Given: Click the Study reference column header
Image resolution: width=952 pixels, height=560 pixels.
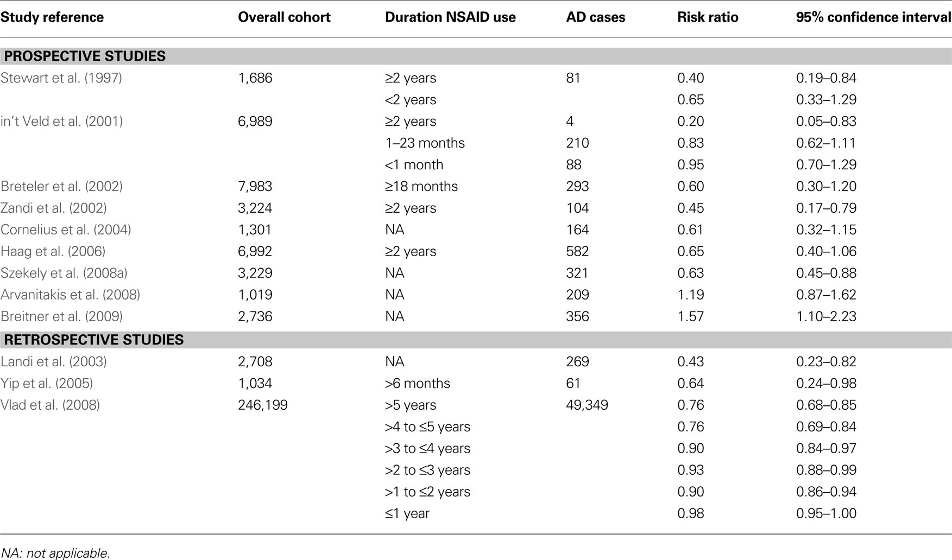Looking at the screenshot, I should click(x=52, y=17).
